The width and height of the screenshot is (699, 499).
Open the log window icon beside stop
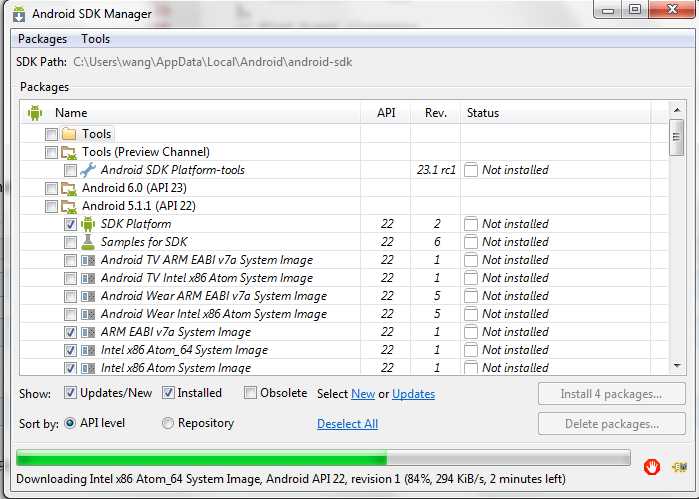pyautogui.click(x=679, y=467)
